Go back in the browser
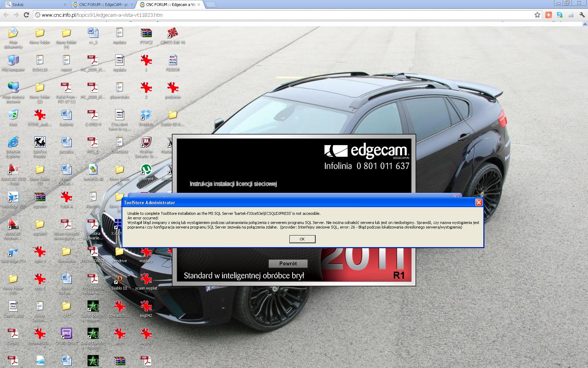The width and height of the screenshot is (588, 368). click(6, 15)
